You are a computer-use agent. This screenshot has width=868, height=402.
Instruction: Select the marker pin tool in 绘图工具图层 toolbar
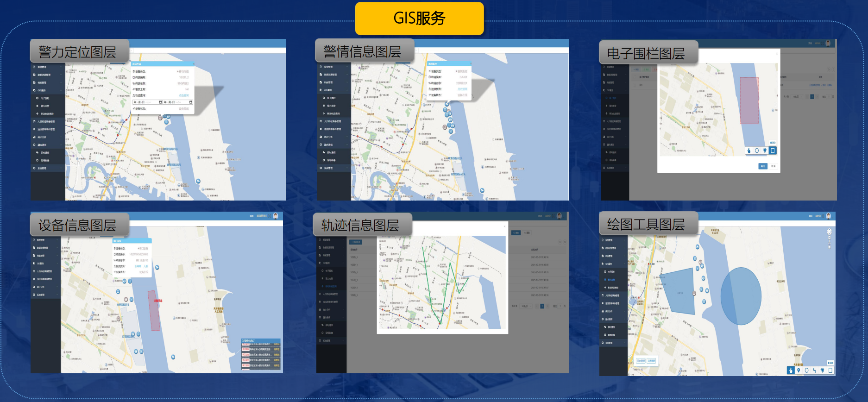point(799,370)
